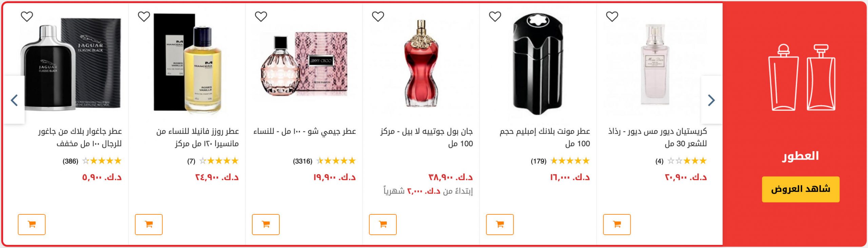Favorite the Miss Dior hair mist
This screenshot has width=868, height=248.
pos(612,16)
